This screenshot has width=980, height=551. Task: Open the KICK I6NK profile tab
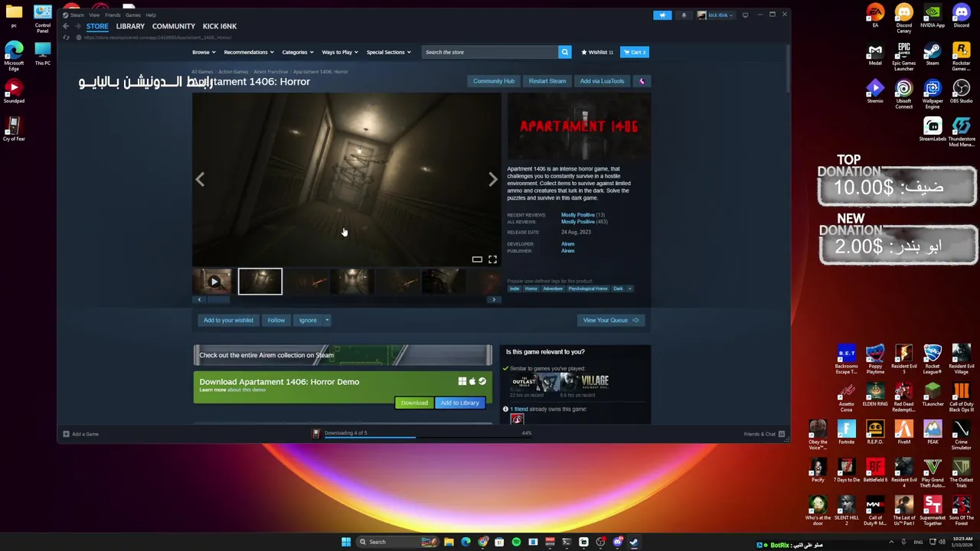coord(219,26)
